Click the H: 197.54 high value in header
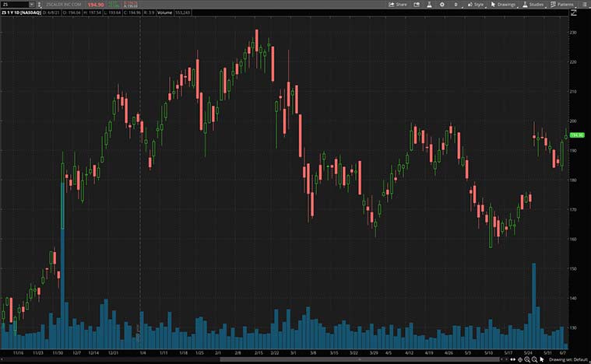This screenshot has height=364, width=591. point(92,12)
